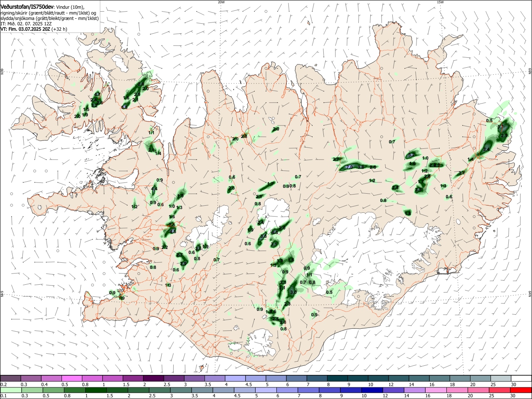Click the 20W longitude label at the top
The width and height of the screenshot is (532, 399).
click(221, 2)
